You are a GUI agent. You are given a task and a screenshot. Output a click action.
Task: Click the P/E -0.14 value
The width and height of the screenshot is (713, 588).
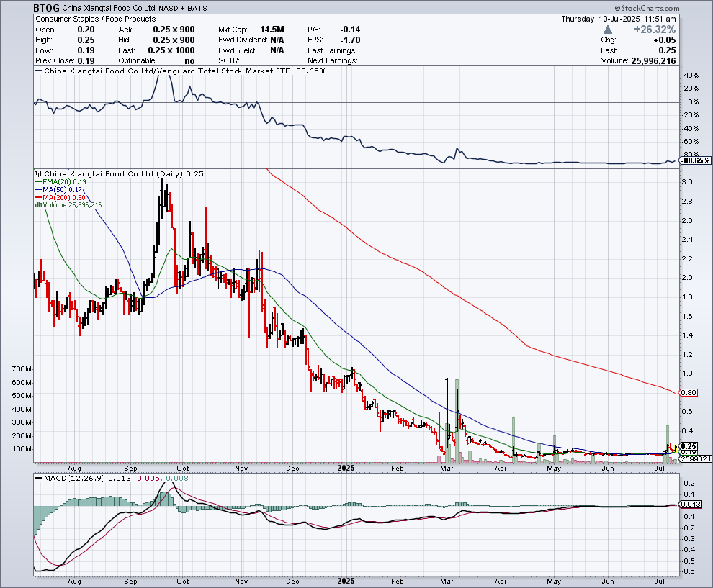pyautogui.click(x=350, y=30)
